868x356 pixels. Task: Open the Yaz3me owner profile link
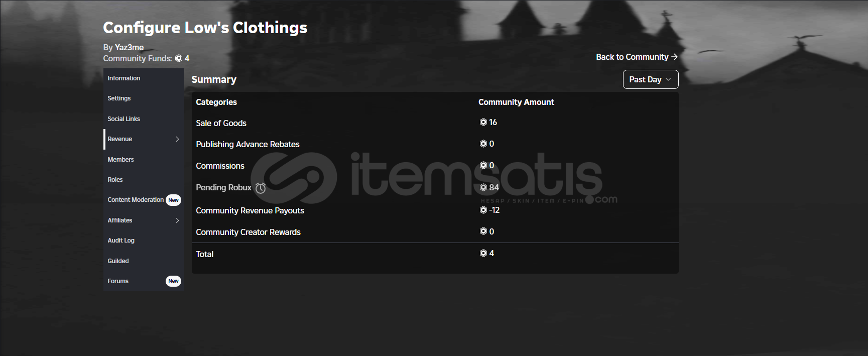(x=129, y=47)
